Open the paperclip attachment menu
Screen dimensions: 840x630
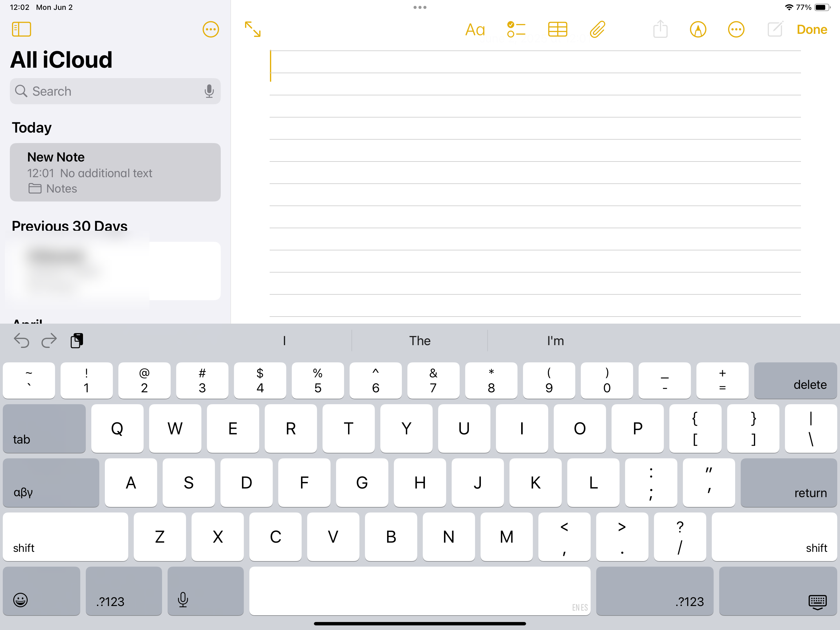point(597,30)
